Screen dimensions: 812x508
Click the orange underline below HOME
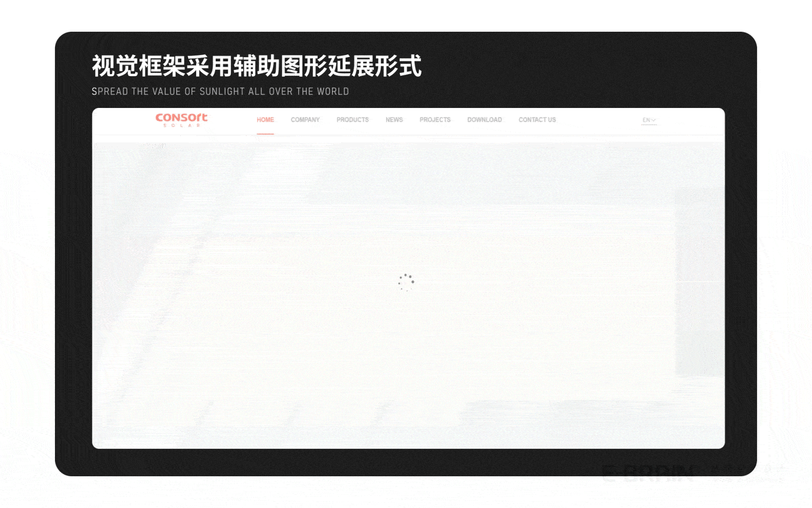(265, 134)
